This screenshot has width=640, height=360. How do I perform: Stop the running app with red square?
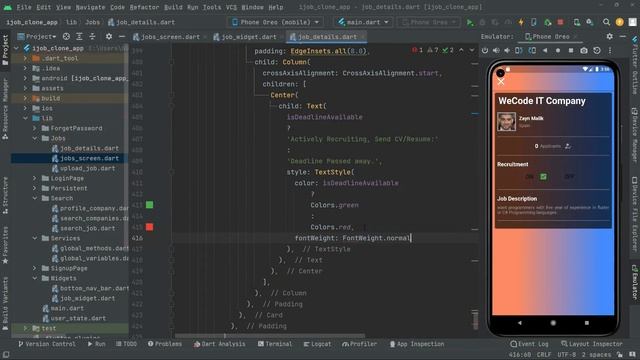(560, 22)
